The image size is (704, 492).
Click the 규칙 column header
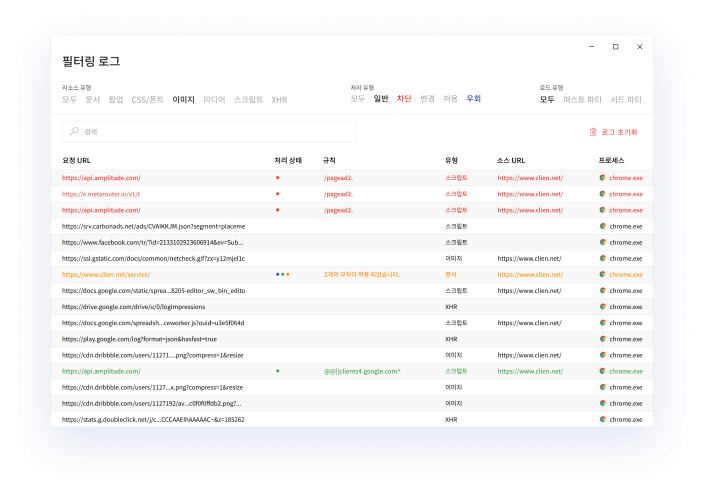(x=329, y=160)
